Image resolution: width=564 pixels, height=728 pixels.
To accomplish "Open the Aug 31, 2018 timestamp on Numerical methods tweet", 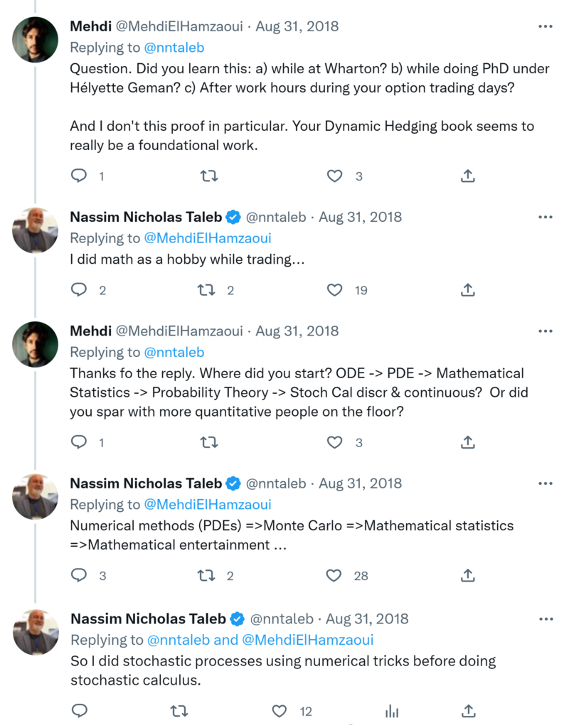I will (x=360, y=483).
